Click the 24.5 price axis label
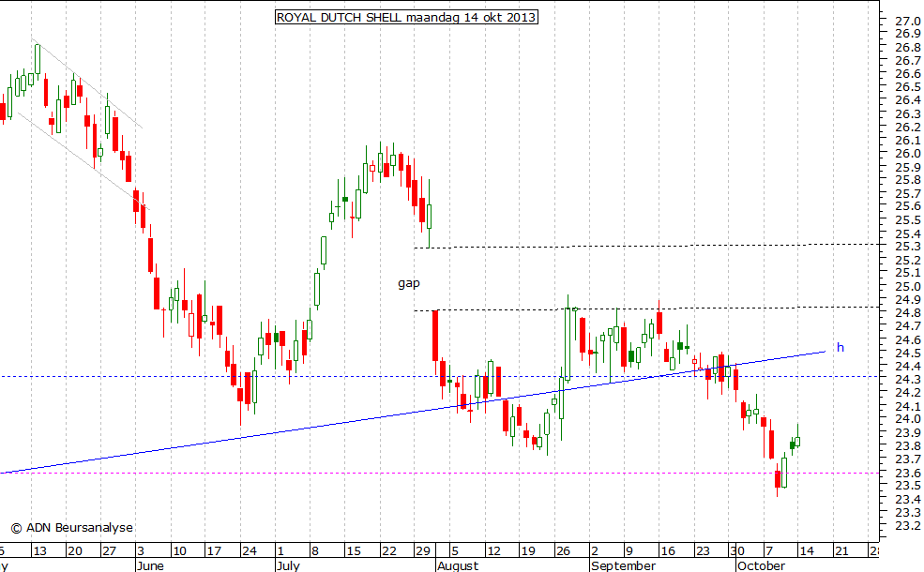Viewport: 924px width, 572px height. 908,353
